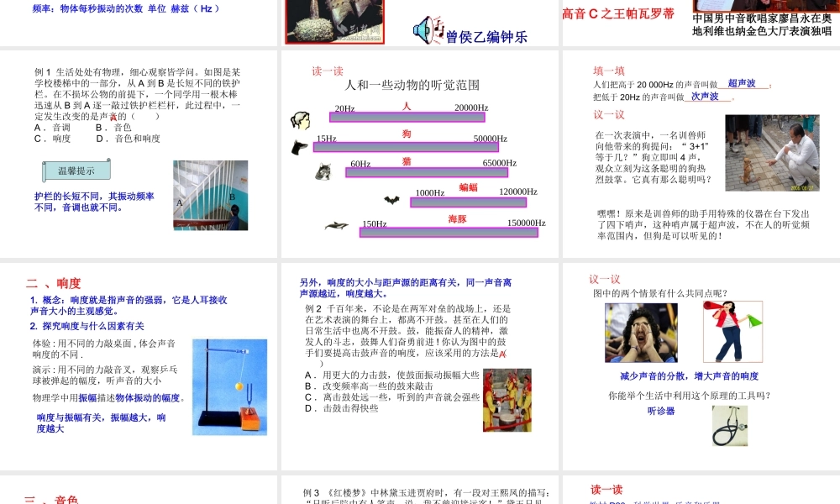Click the red 蝙蝠 label

point(468,187)
